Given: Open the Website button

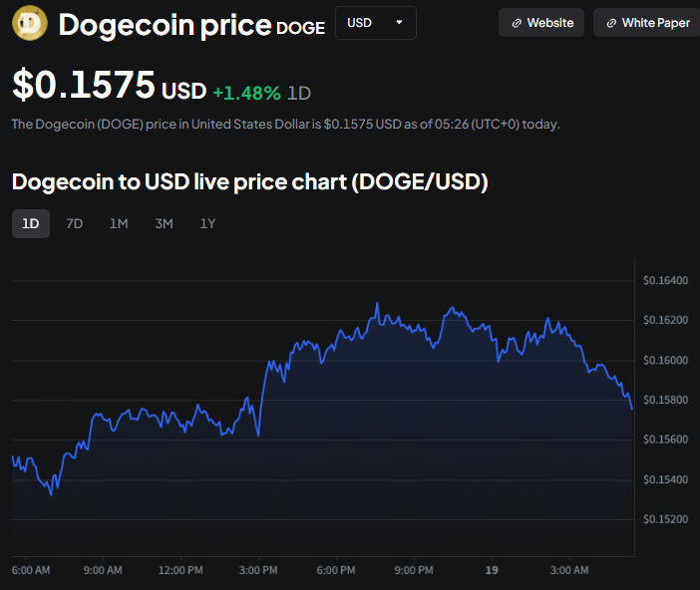Looking at the screenshot, I should pos(541,23).
